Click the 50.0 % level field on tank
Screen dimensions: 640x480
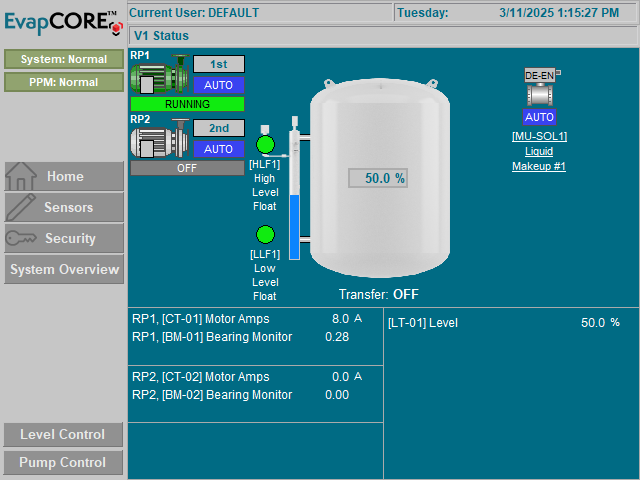[x=378, y=178]
